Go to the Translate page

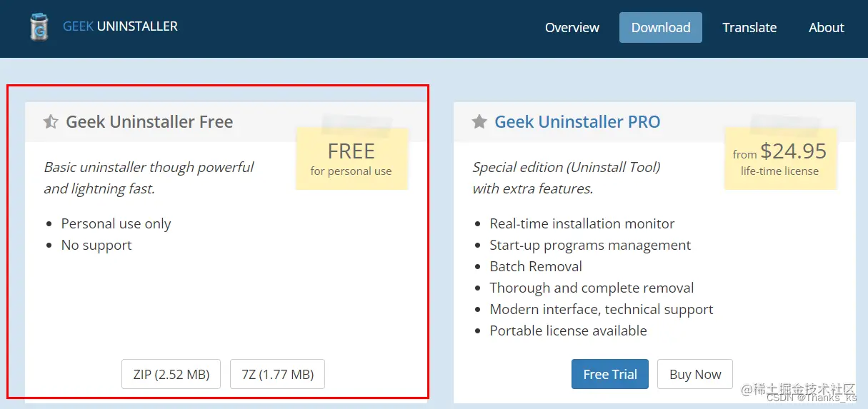click(x=749, y=27)
